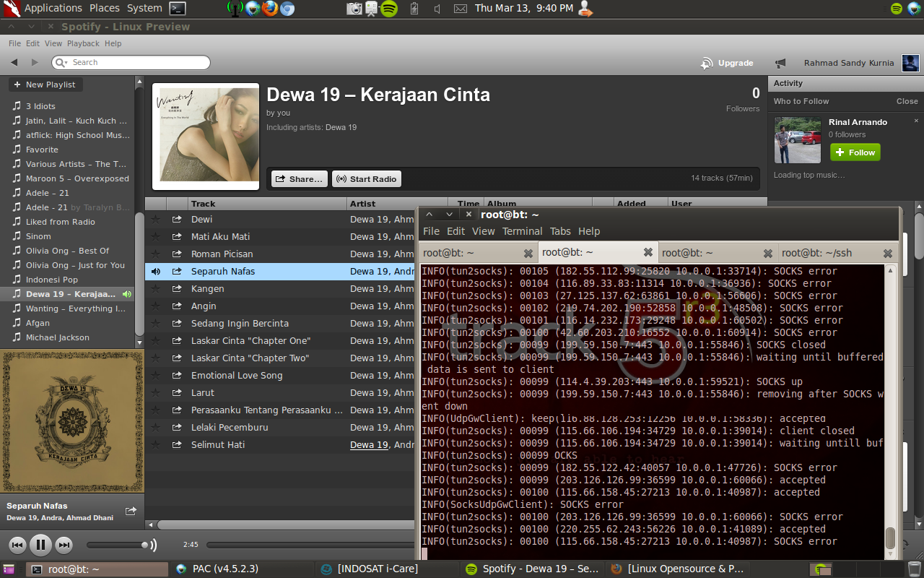The height and width of the screenshot is (578, 924).
Task: Share the track Selimut Hati
Action: 177,445
